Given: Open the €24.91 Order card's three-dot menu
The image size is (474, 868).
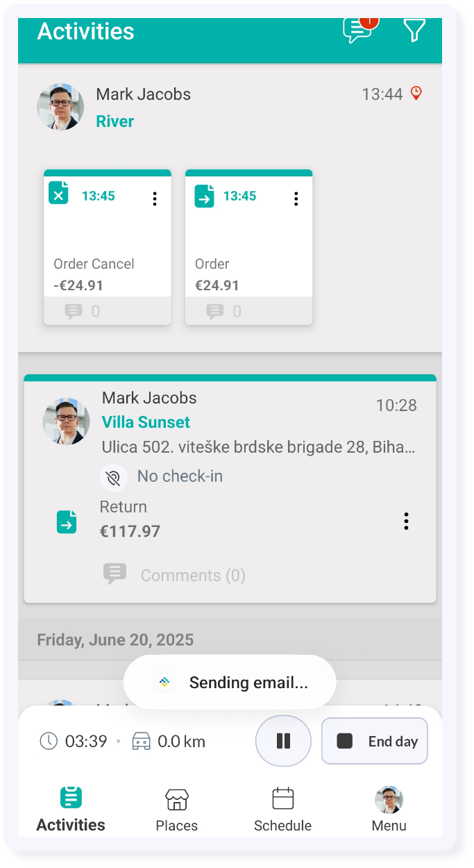Looking at the screenshot, I should (296, 199).
